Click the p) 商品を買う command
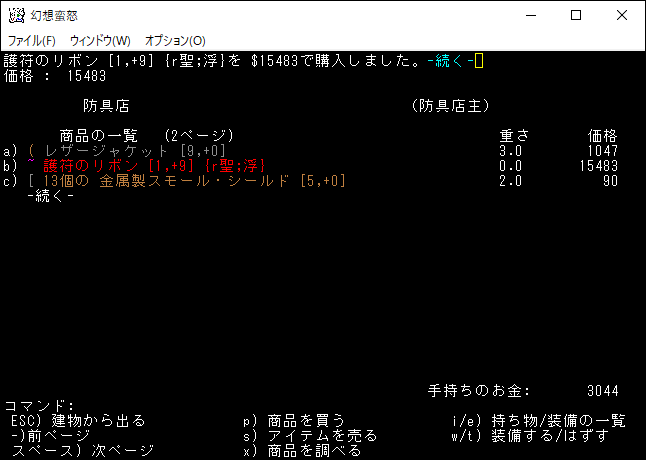 pyautogui.click(x=294, y=420)
